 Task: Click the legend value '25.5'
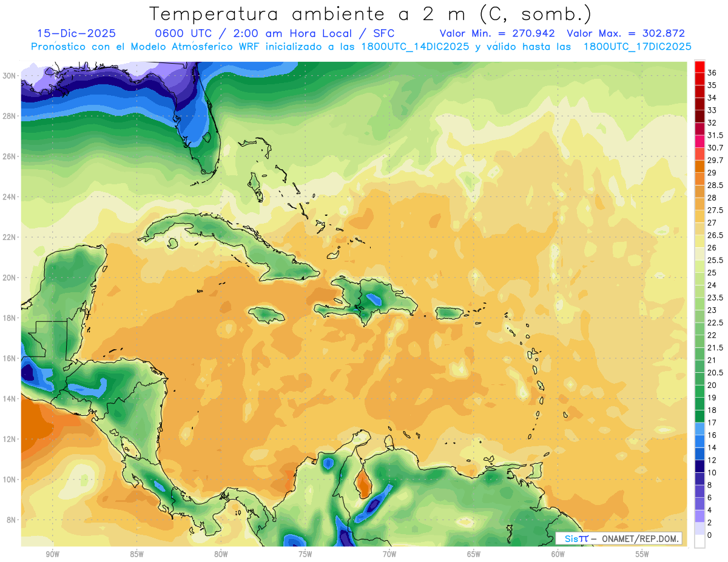point(715,260)
